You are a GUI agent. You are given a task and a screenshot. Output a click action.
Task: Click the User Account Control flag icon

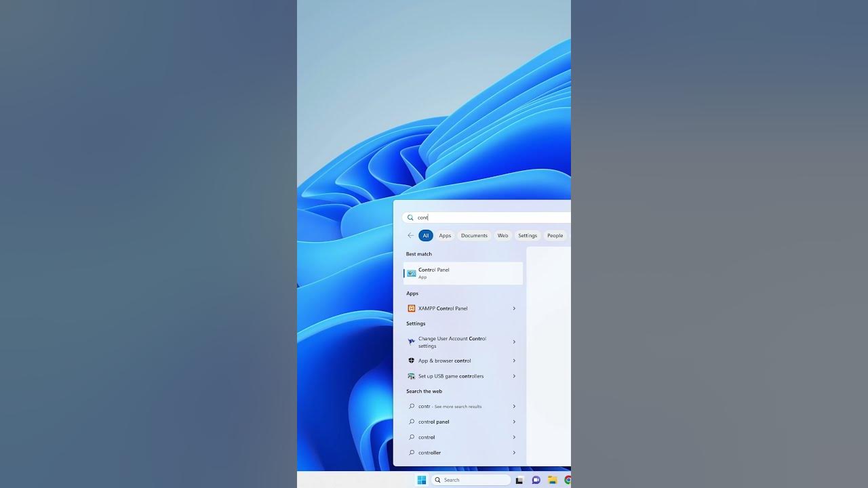point(411,342)
